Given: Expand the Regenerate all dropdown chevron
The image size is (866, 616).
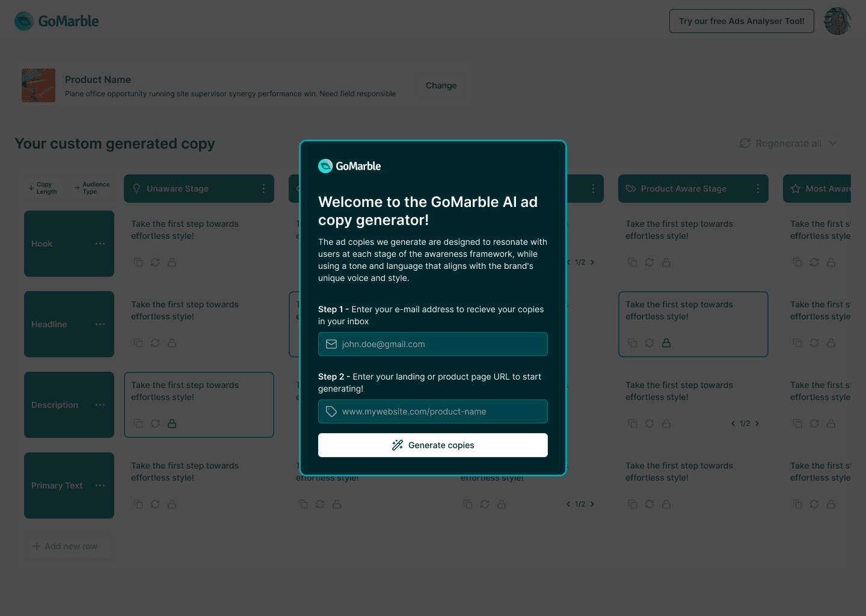Looking at the screenshot, I should 833,143.
